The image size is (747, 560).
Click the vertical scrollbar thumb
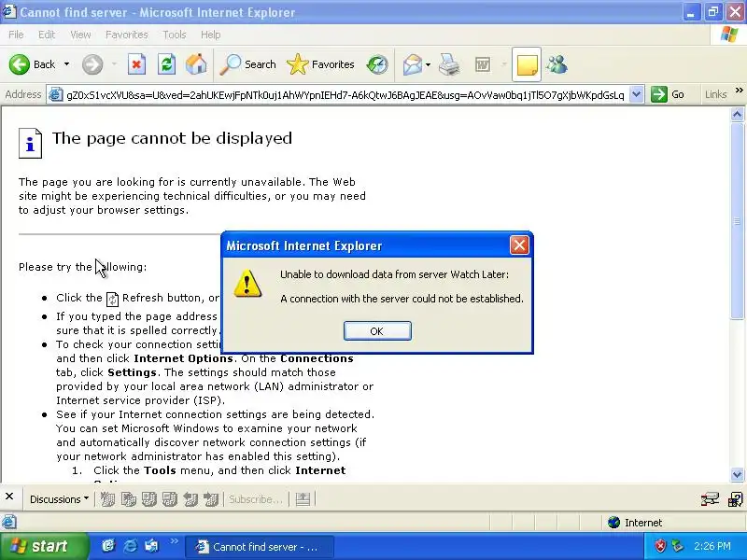pos(737,221)
